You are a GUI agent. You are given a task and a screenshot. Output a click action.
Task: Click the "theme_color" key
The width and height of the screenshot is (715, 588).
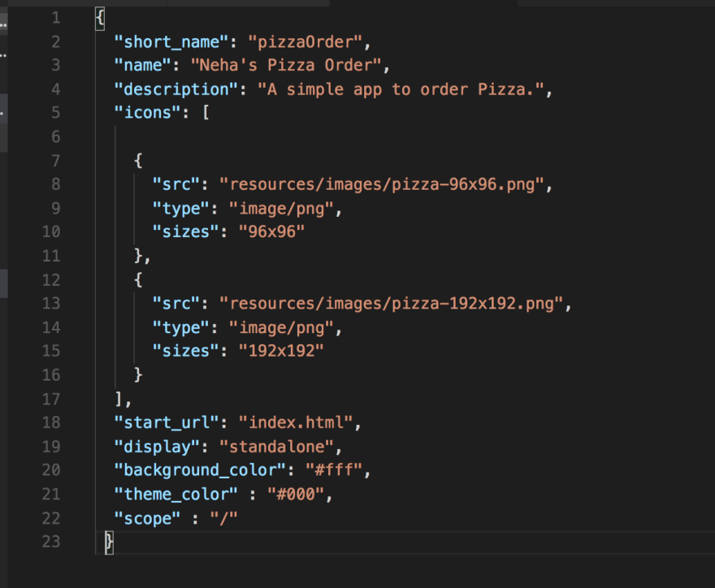click(176, 495)
